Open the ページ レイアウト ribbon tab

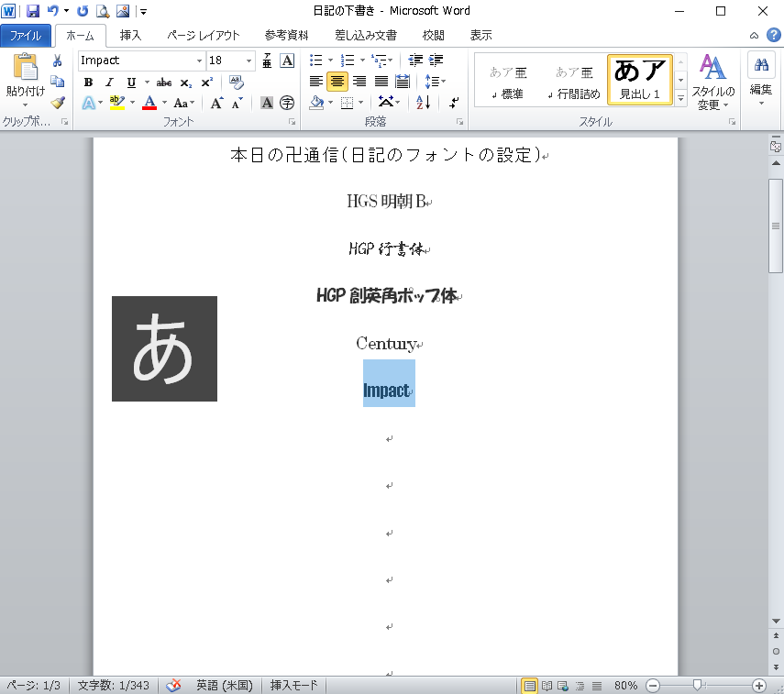click(204, 36)
